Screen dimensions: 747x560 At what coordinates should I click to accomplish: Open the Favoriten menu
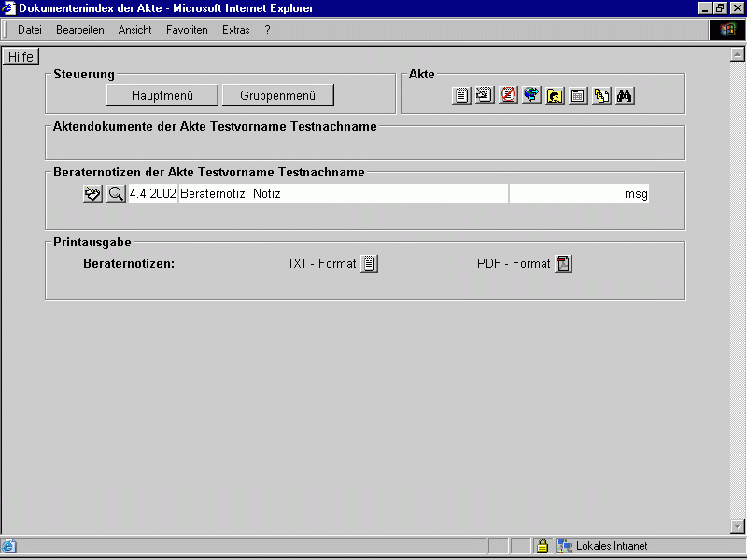187,30
